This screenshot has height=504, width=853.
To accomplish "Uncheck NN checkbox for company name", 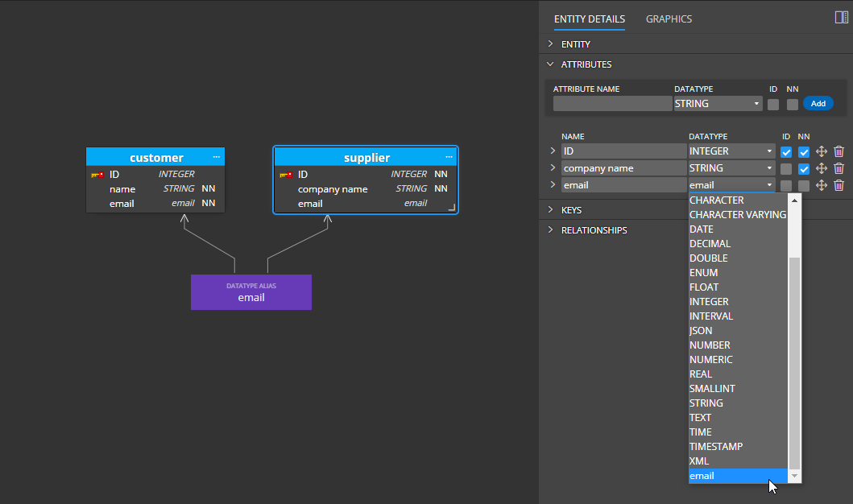I will click(804, 169).
